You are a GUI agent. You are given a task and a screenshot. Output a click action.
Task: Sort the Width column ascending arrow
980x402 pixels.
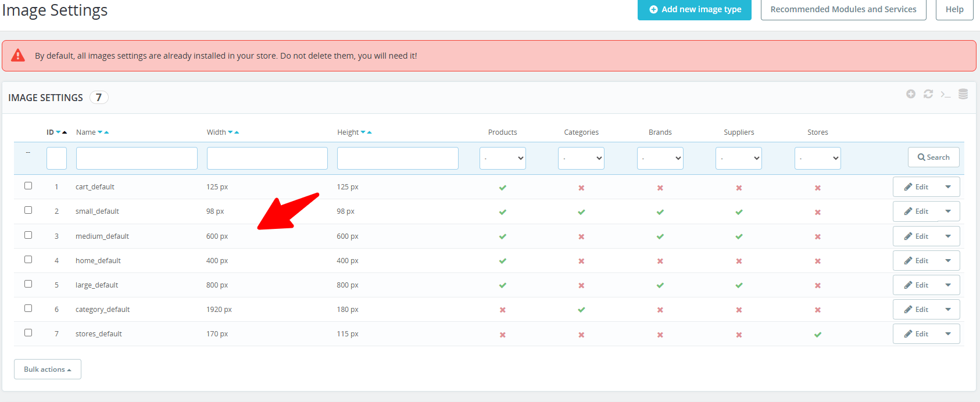[237, 132]
